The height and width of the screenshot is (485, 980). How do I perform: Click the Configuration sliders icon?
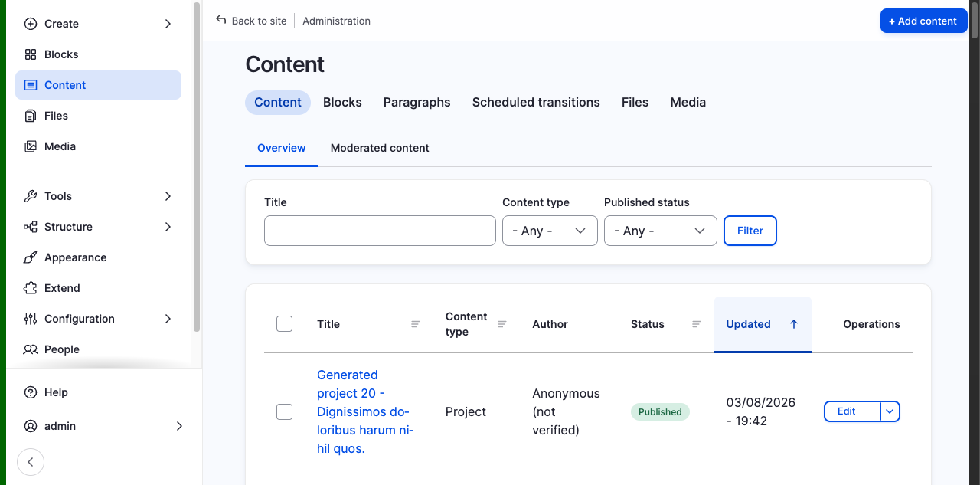coord(31,319)
